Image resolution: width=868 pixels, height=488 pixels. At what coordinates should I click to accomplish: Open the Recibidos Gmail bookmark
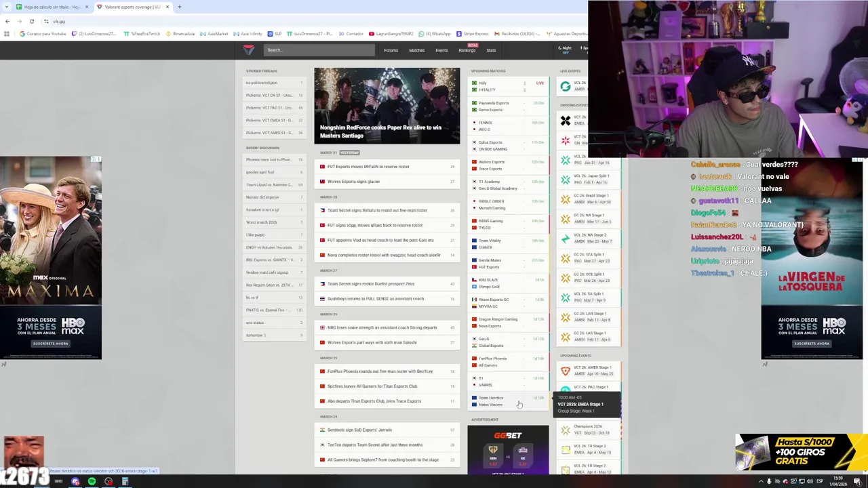click(517, 33)
